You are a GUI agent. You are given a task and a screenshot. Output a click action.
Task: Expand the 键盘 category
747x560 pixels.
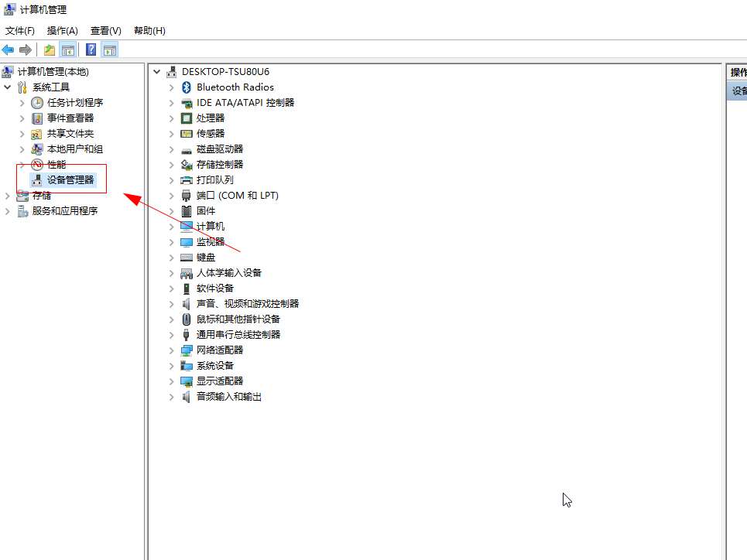point(172,258)
